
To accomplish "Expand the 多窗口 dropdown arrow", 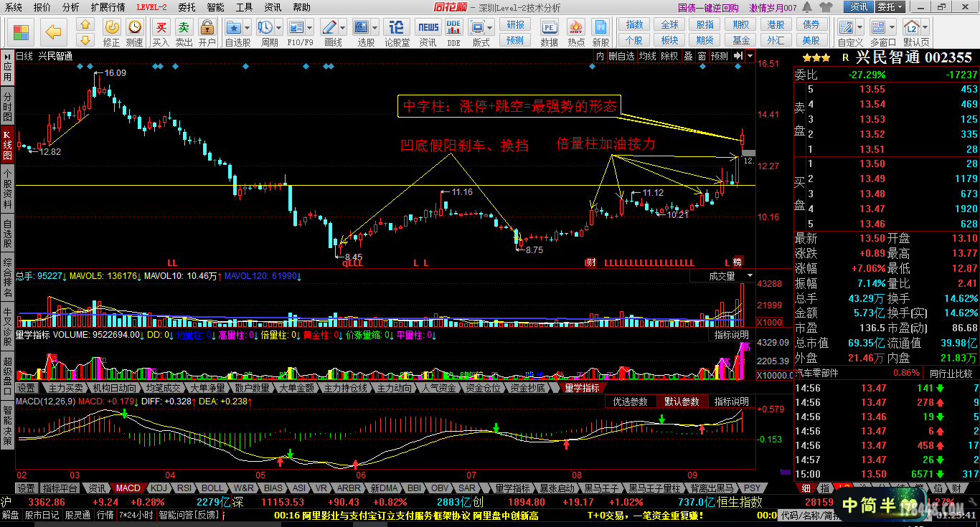I will click(892, 28).
